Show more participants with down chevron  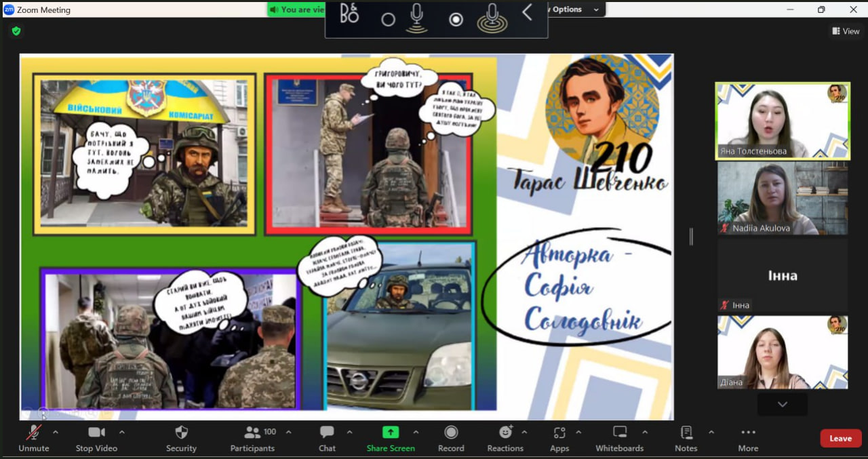click(x=782, y=404)
